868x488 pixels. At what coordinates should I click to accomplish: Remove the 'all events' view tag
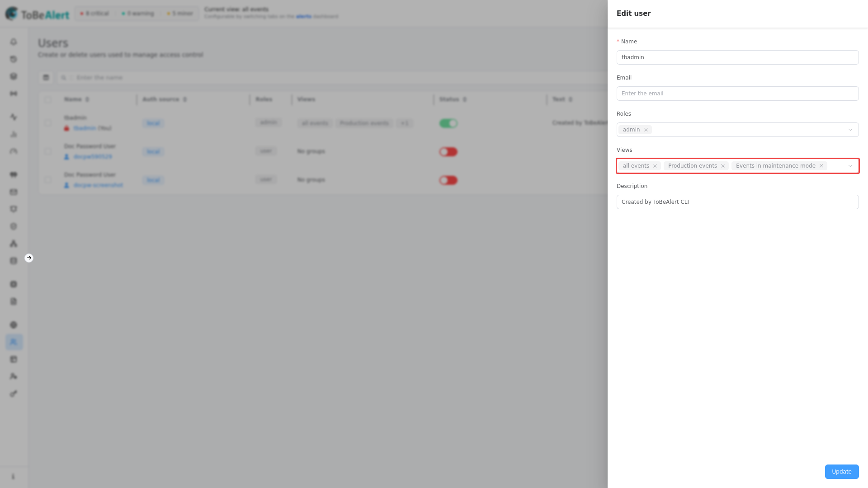coord(655,166)
